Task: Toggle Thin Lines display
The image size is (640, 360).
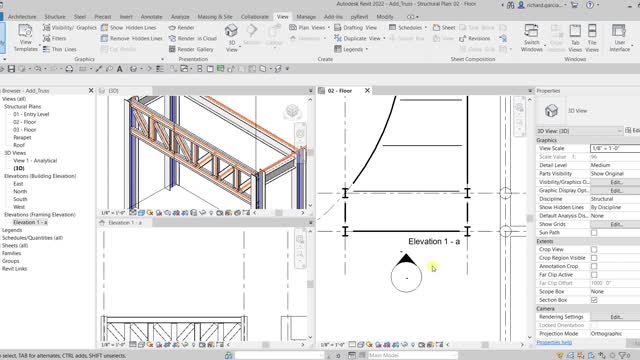Action: coord(60,49)
